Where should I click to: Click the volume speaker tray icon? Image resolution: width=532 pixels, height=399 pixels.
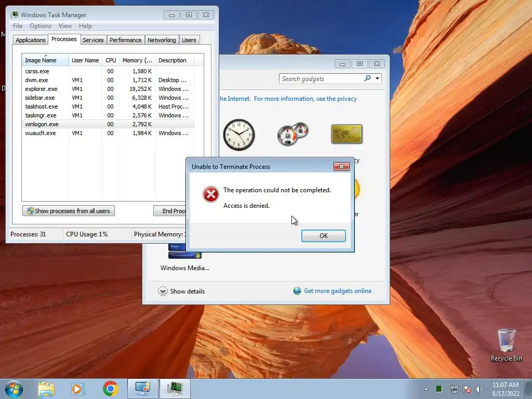(480, 389)
